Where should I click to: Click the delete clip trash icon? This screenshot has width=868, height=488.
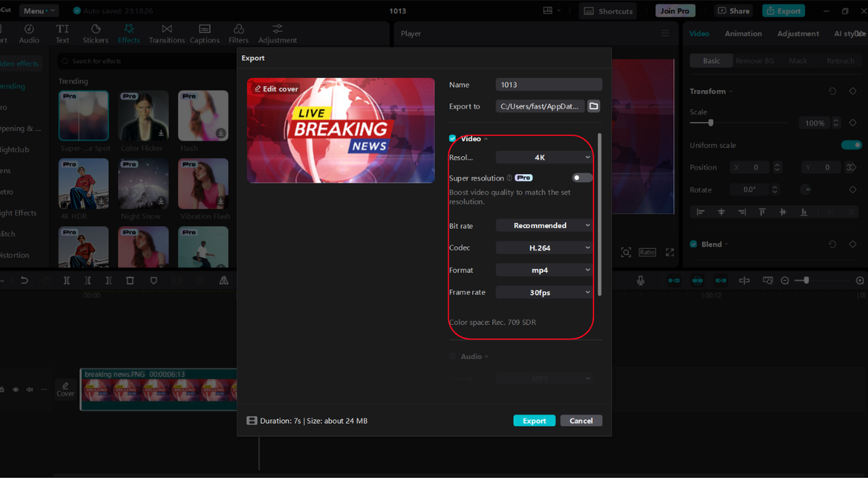pyautogui.click(x=130, y=280)
